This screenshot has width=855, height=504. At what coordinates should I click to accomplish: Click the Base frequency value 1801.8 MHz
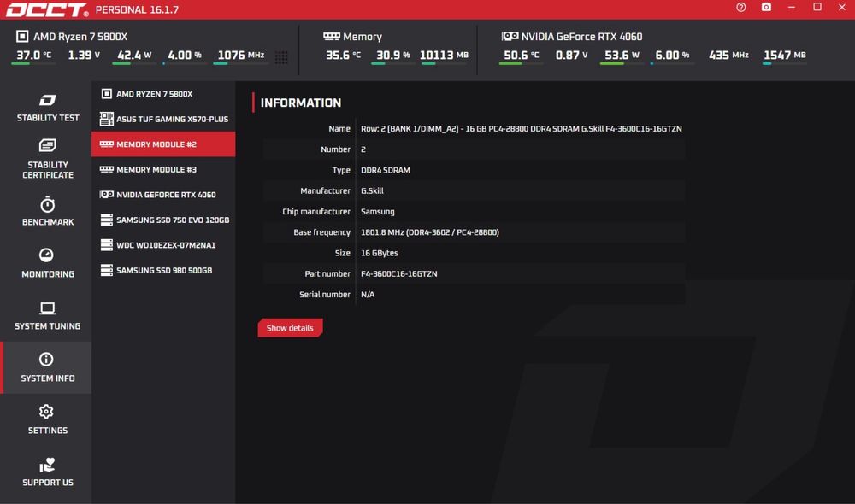(430, 232)
